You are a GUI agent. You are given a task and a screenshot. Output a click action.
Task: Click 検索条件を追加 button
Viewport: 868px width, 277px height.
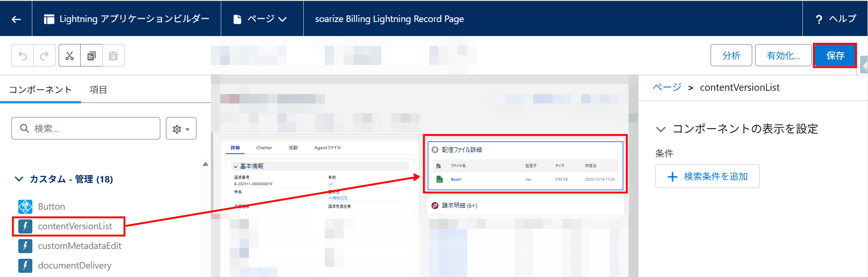pos(707,176)
